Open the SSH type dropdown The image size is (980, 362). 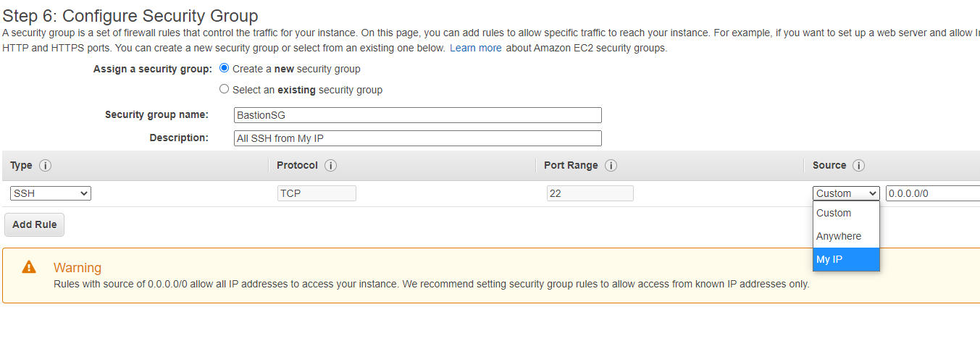pyautogui.click(x=51, y=193)
